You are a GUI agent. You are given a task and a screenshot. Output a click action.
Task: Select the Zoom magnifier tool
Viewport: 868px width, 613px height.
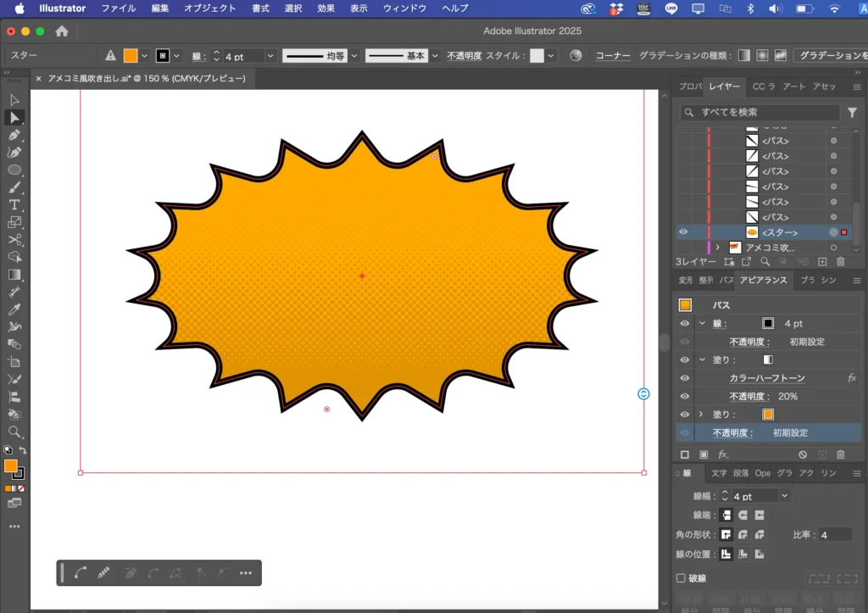click(x=14, y=432)
